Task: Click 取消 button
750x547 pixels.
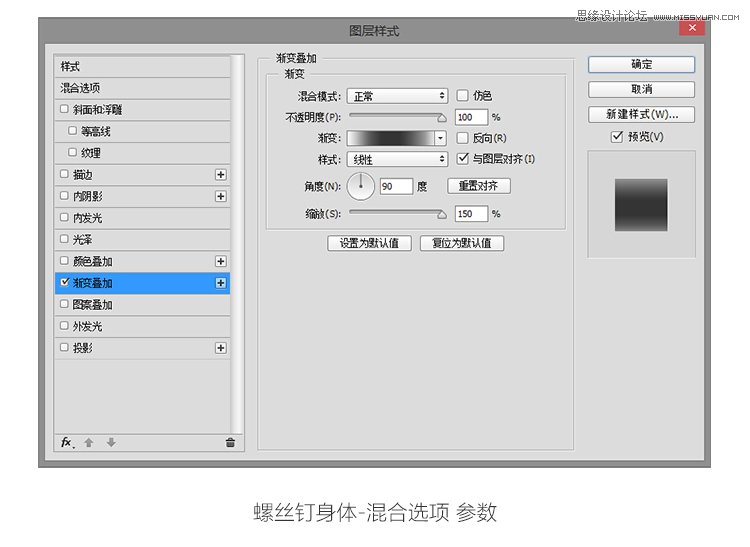Action: (641, 89)
